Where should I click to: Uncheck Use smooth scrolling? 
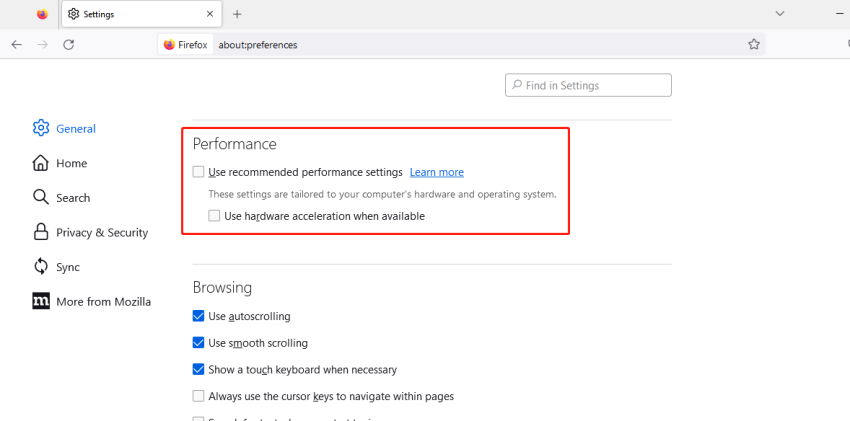pos(199,343)
